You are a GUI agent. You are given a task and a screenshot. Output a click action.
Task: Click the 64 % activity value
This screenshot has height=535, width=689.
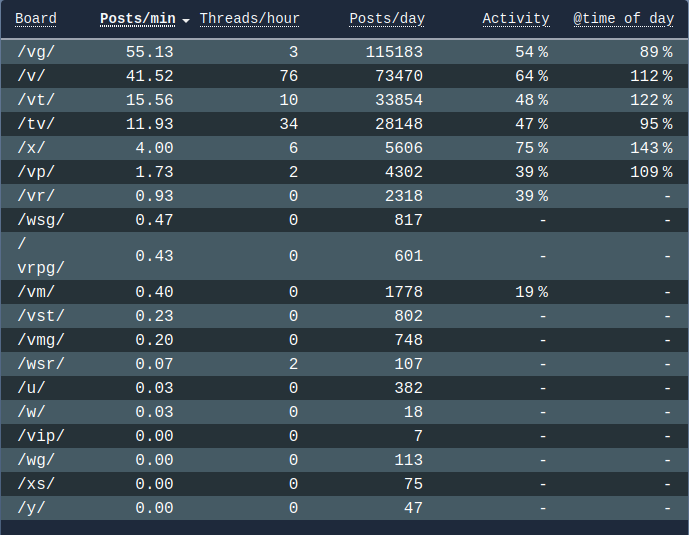coord(532,76)
